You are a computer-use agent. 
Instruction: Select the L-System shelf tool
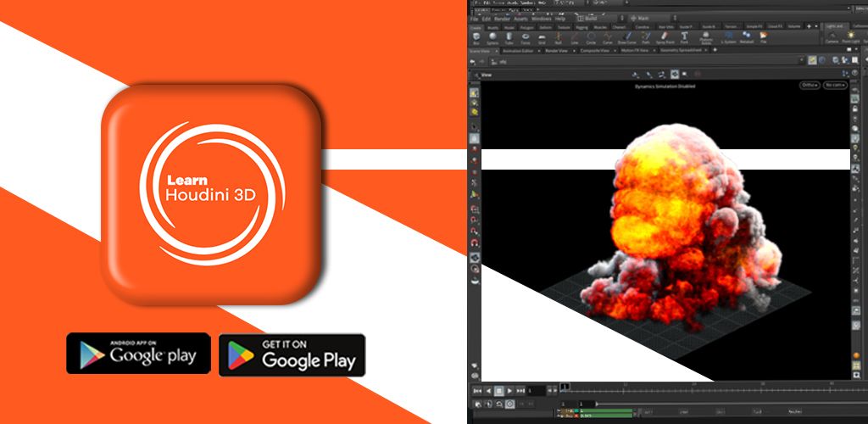[728, 38]
